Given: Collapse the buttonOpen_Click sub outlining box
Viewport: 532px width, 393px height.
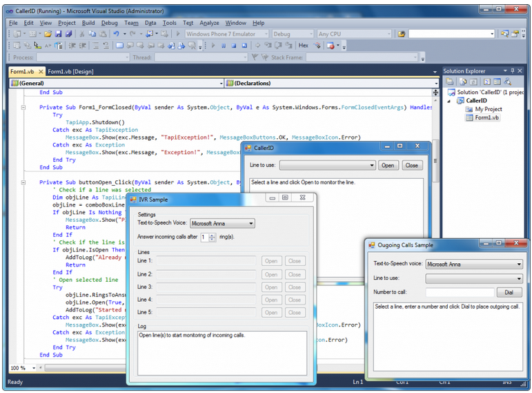Looking at the screenshot, I should [23, 182].
